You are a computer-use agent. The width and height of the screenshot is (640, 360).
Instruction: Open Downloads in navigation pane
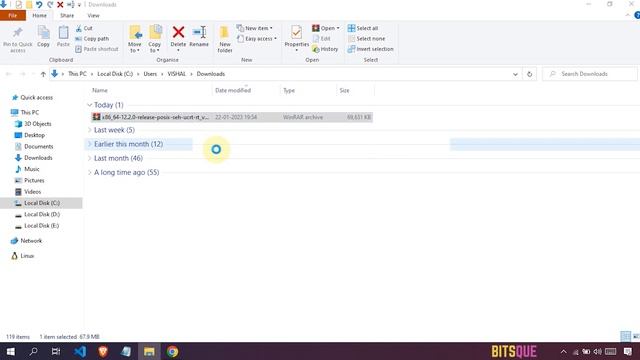click(33, 158)
